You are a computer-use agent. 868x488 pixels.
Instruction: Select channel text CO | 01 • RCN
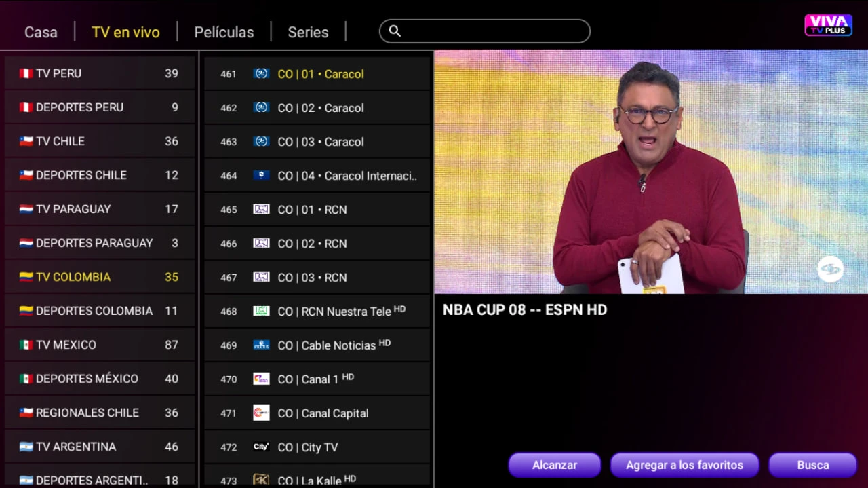pyautogui.click(x=312, y=210)
